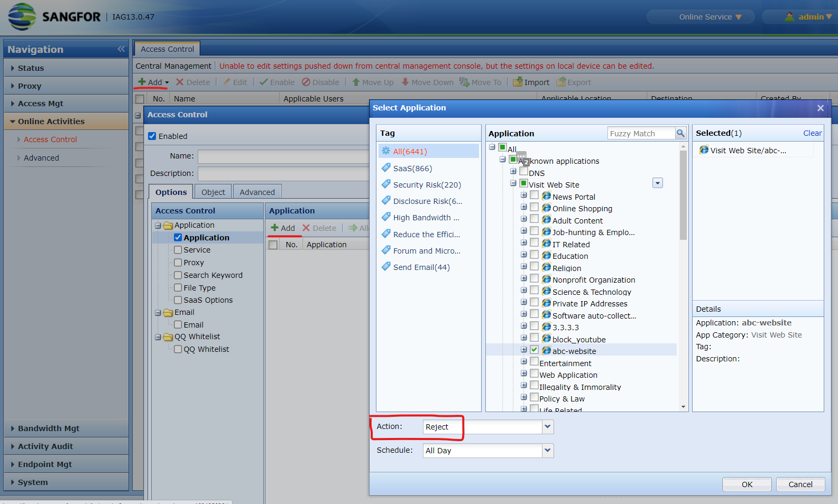
Task: Select the All(6441) tag icon
Action: pos(386,151)
